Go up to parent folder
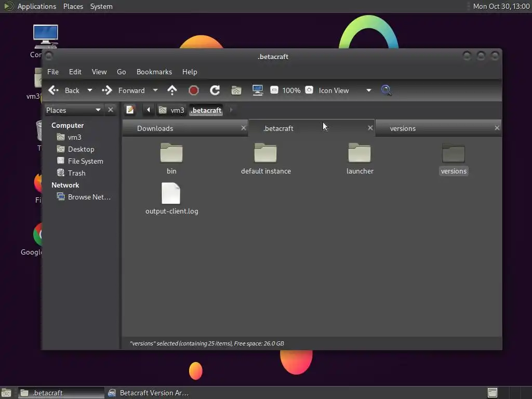This screenshot has width=532, height=399. click(172, 90)
